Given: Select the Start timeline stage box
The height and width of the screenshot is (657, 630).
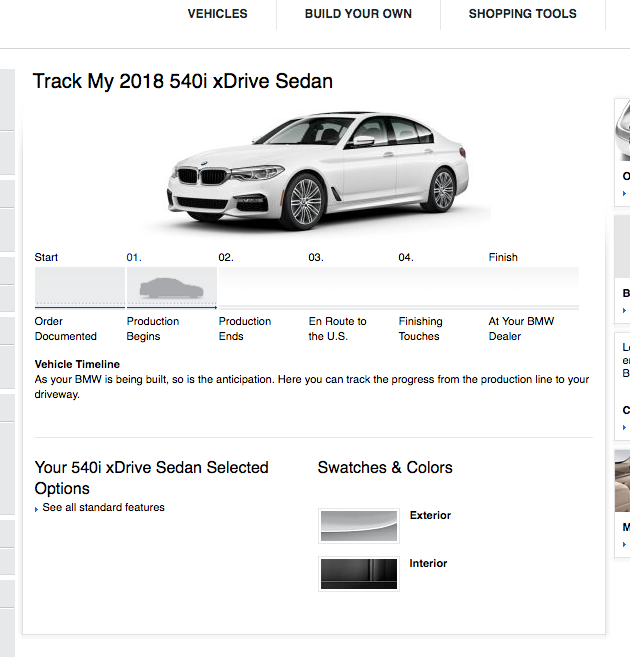Looking at the screenshot, I should click(80, 287).
